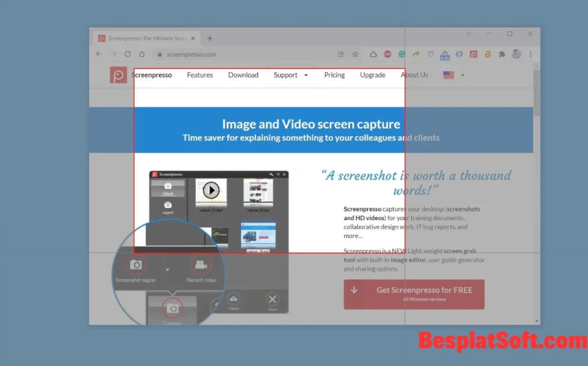Screen dimensions: 588x366
Task: Open the Chrome profile avatar
Action: [516, 54]
